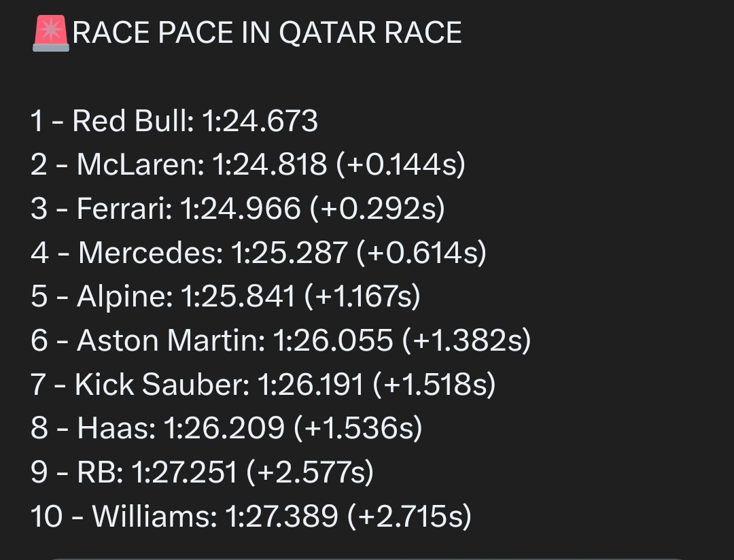Click the Haas 1:26.209 entry
The height and width of the screenshot is (560, 734).
226,428
